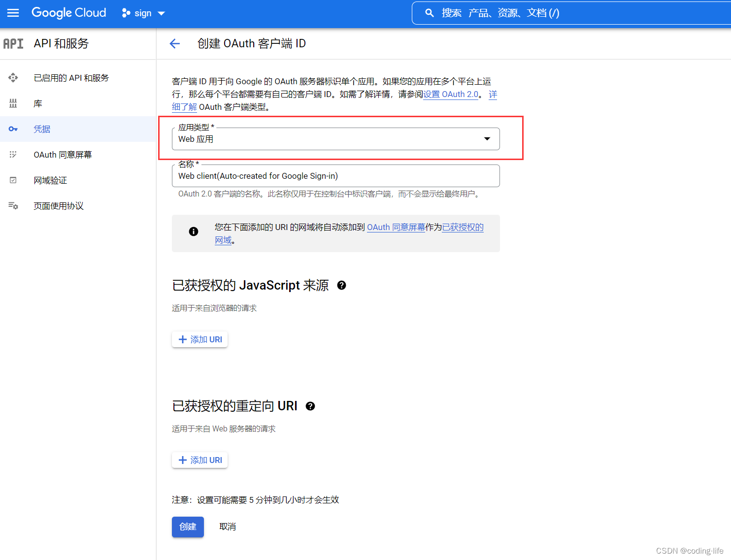Click the note about 5 分钟到几小时 delay
Image resolution: width=731 pixels, height=560 pixels.
(256, 499)
